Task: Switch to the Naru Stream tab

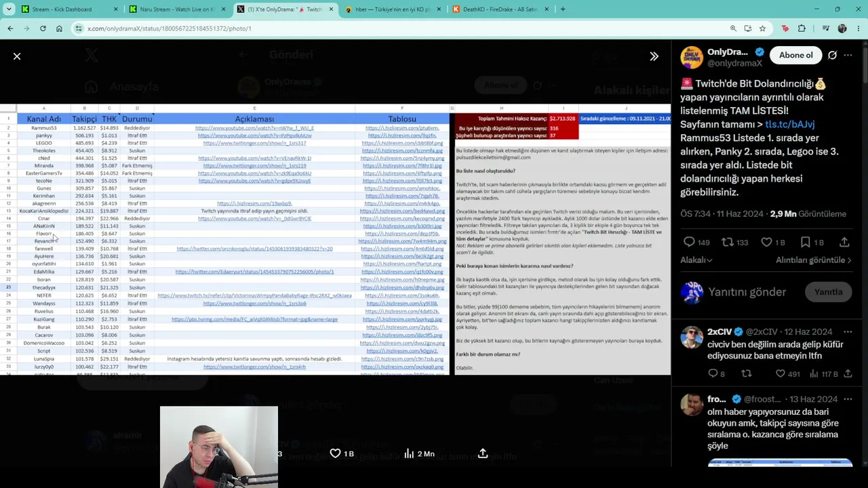Action: point(176,9)
